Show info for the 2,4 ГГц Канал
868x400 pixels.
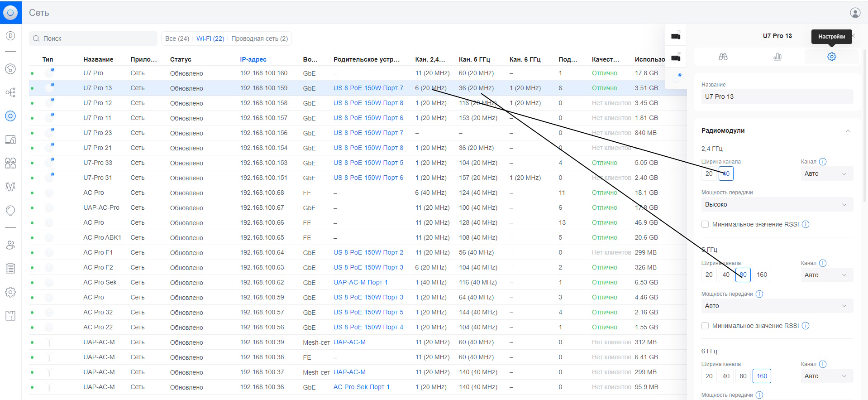point(823,162)
